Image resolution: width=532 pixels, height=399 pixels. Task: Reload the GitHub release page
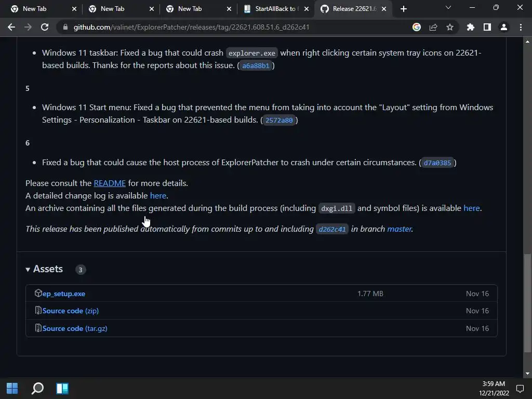pos(45,27)
